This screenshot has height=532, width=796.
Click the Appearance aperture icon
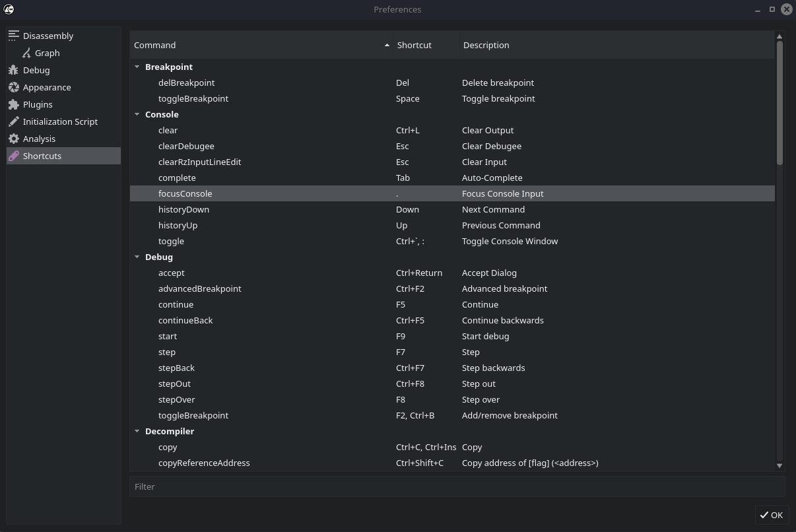tap(14, 87)
